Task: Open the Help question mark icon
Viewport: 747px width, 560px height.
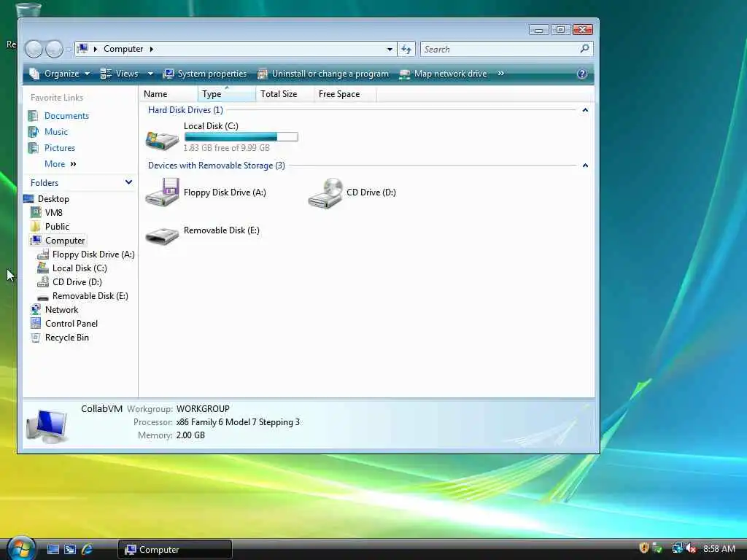Action: (581, 74)
